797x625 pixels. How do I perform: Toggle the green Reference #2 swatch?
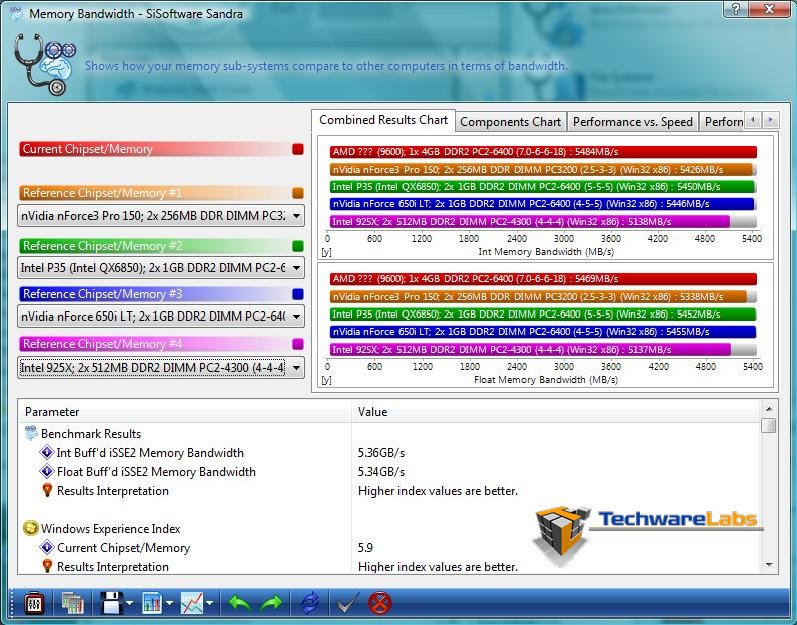tap(298, 246)
